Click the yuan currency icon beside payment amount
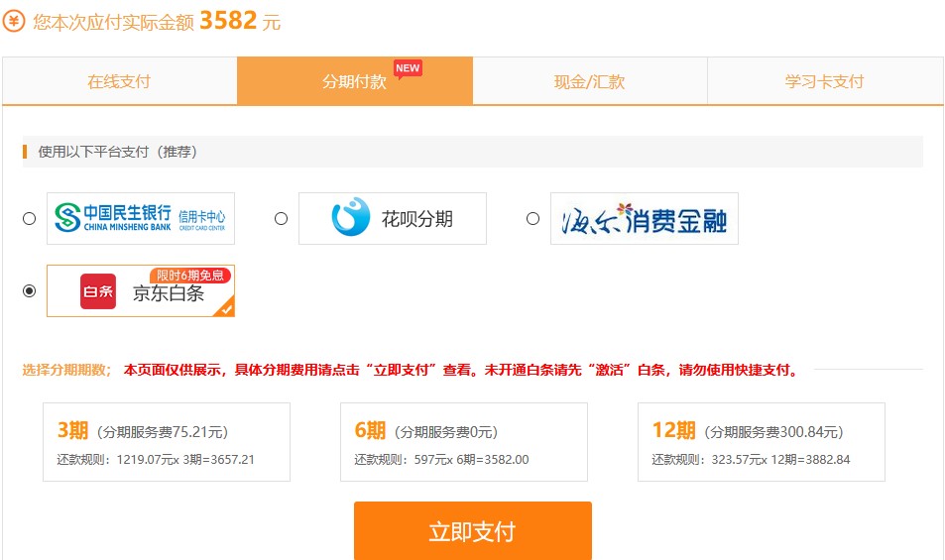Image resolution: width=945 pixels, height=560 pixels. [14, 22]
